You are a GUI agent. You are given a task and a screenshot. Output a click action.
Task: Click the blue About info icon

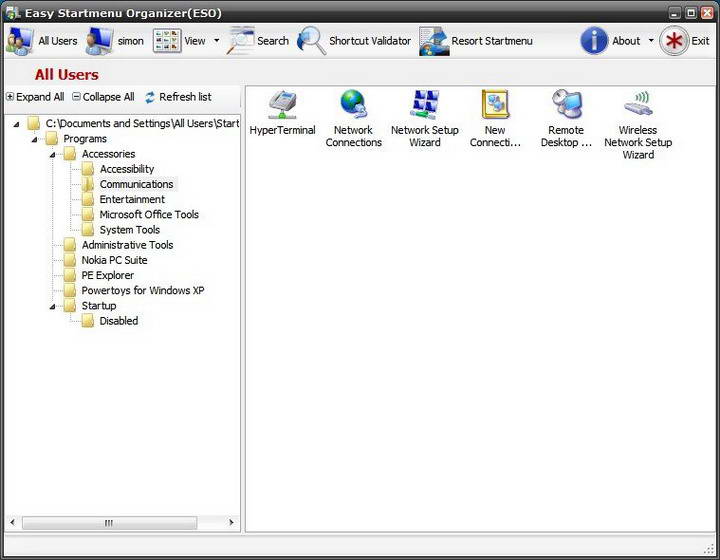(x=594, y=41)
